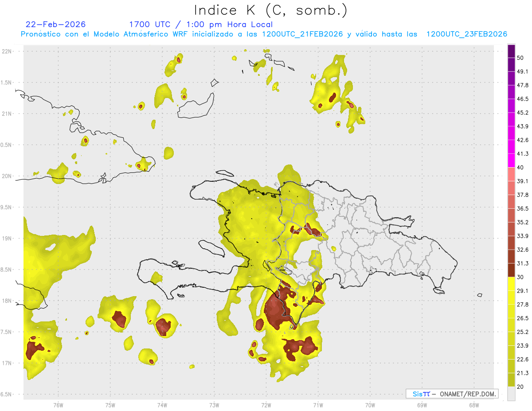Click the colorbar value 49.1

pyautogui.click(x=523, y=71)
